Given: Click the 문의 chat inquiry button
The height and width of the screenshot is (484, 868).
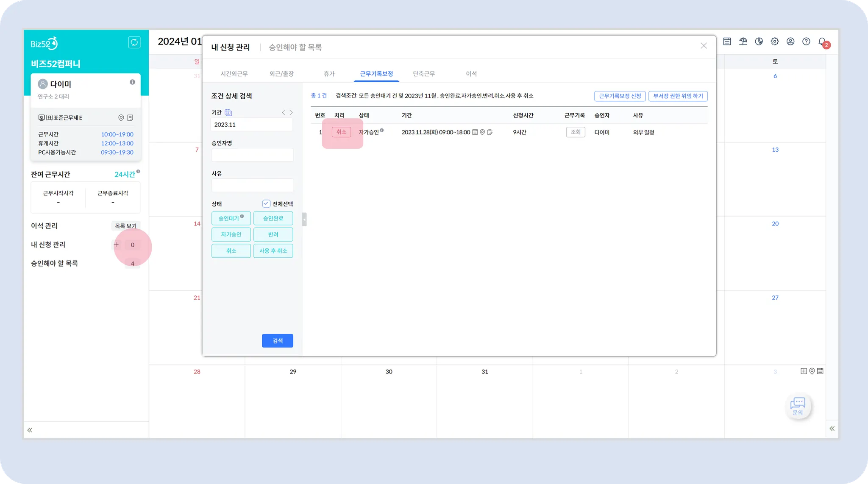Looking at the screenshot, I should [x=798, y=406].
